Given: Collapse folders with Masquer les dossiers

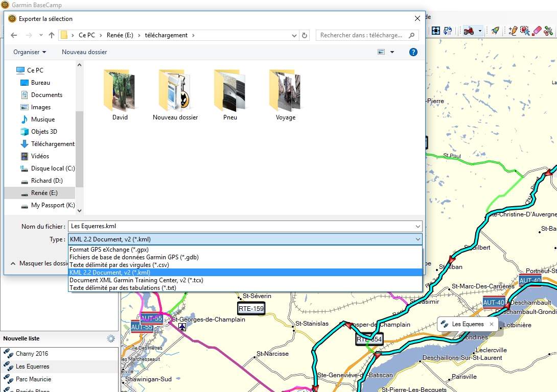Looking at the screenshot, I should click(x=39, y=263).
